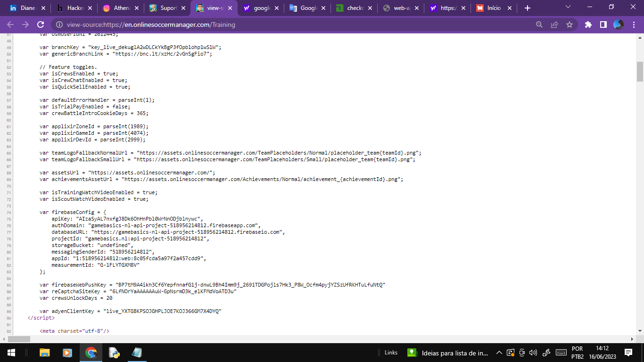Open the Chrome profile avatar
644x362 pixels.
pos(619,25)
